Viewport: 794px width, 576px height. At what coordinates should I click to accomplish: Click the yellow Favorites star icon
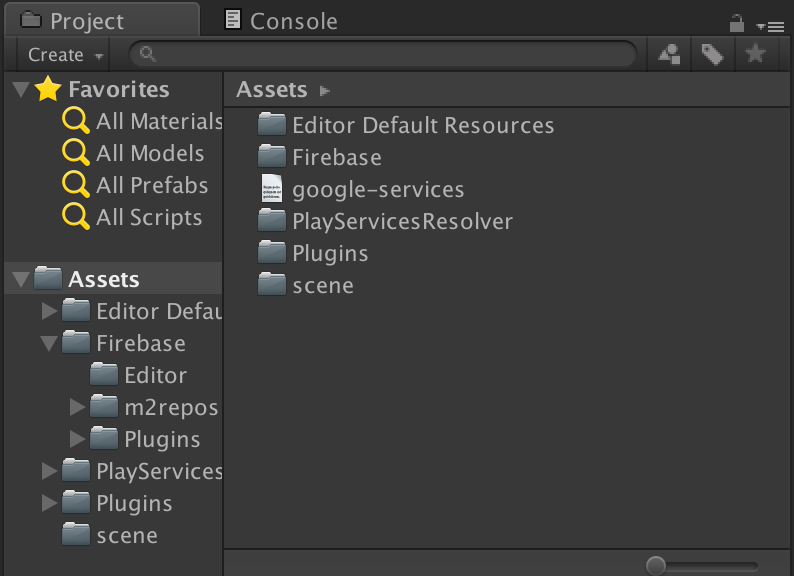(48, 89)
